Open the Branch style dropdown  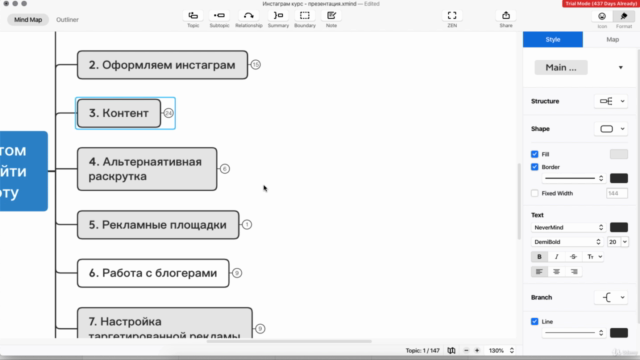pyautogui.click(x=611, y=298)
